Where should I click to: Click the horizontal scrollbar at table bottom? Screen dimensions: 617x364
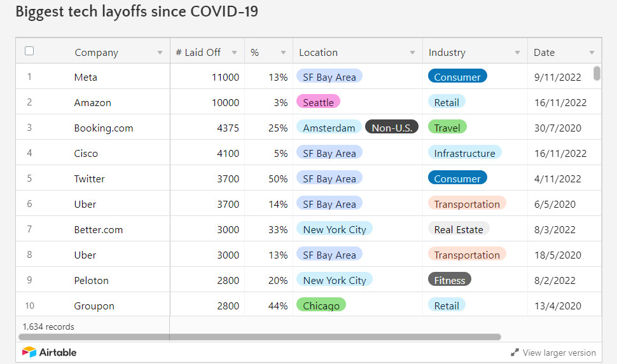260,337
